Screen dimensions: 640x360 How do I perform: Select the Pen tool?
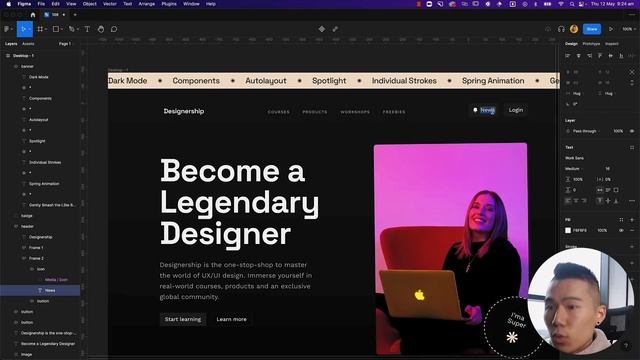pos(71,29)
